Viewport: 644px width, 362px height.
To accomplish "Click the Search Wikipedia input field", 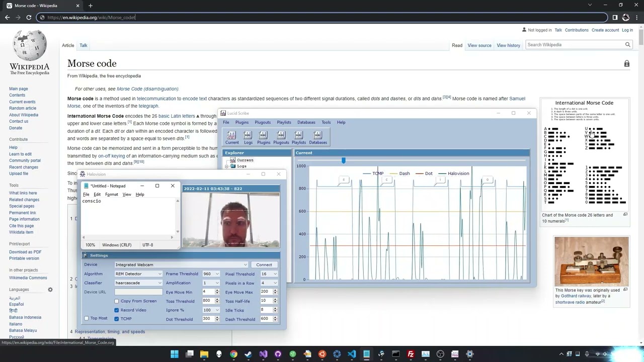I will pos(574,45).
